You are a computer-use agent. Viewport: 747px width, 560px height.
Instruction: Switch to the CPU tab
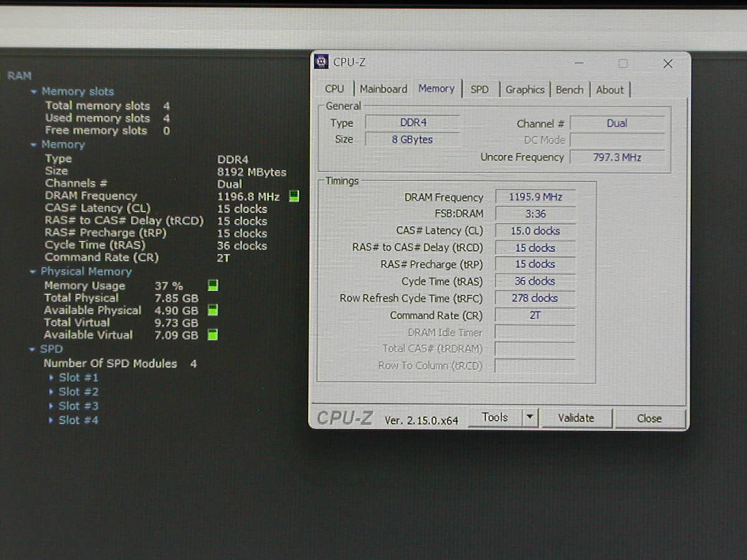[x=334, y=89]
